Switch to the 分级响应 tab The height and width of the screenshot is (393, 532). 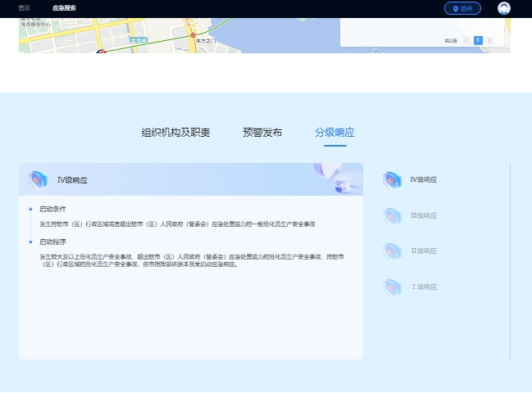(x=334, y=132)
